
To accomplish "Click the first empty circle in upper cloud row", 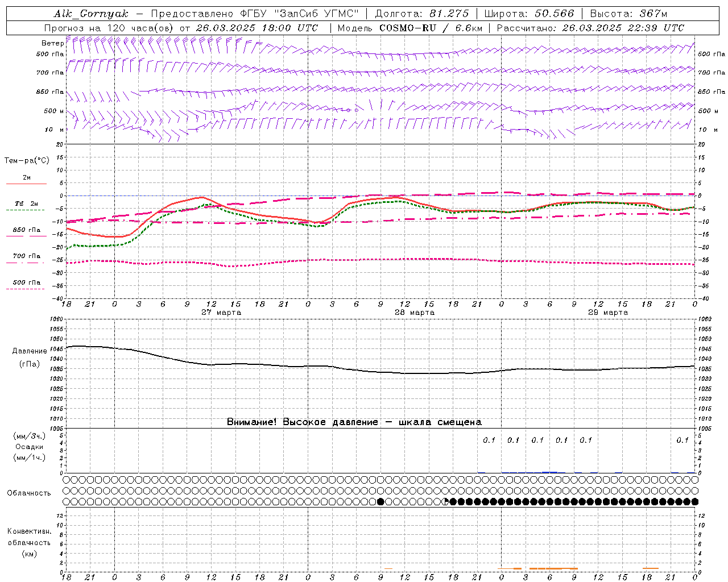I will (x=67, y=480).
